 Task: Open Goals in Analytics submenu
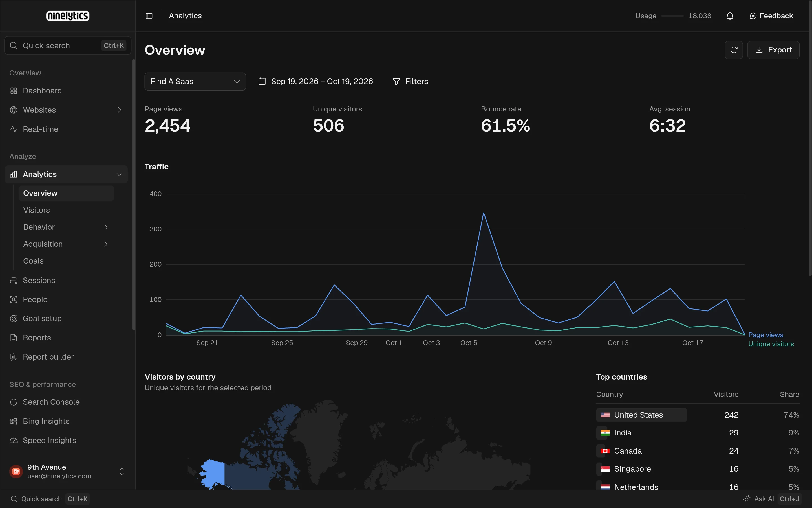[x=66, y=261]
